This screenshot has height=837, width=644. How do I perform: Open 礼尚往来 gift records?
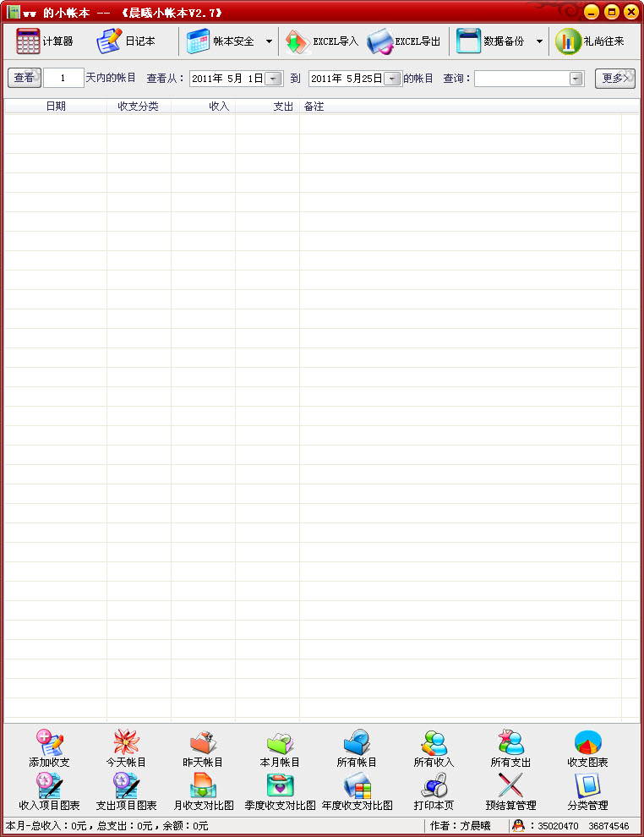(x=590, y=41)
